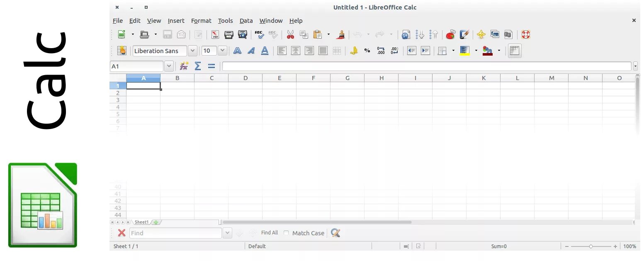The image size is (644, 261).
Task: Show the Draw functions
Action: pyautogui.click(x=464, y=34)
